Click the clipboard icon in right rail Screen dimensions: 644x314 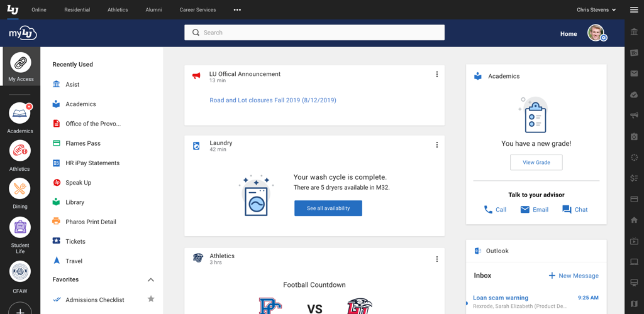click(x=634, y=136)
